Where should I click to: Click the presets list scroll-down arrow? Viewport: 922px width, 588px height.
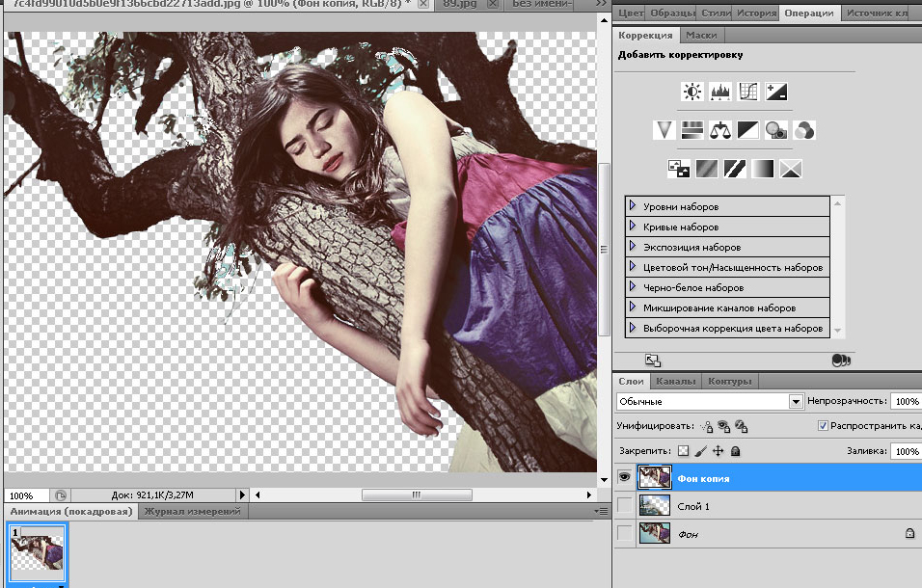pos(838,331)
